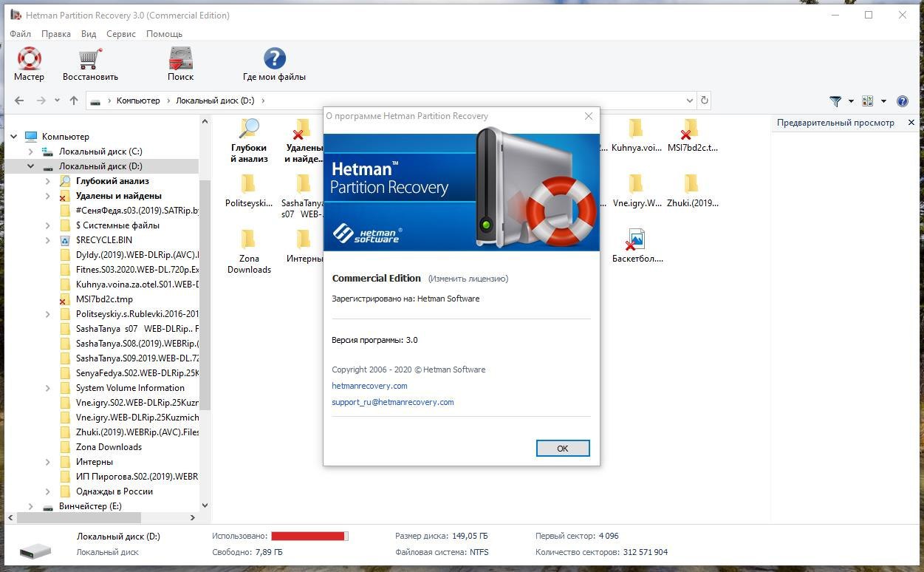Close the Предварительный просмотр panel
Viewport: 924px width, 572px height.
pos(911,123)
